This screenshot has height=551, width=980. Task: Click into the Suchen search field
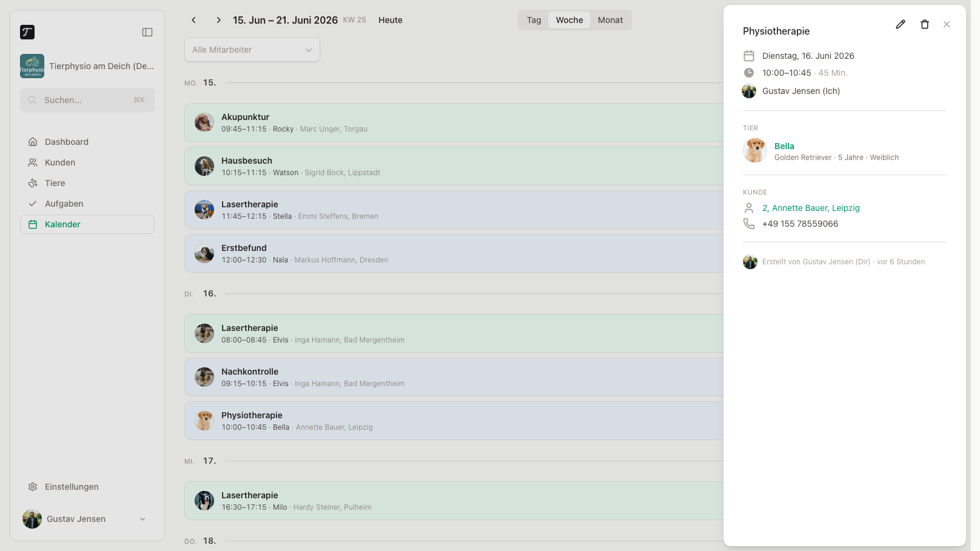(x=87, y=100)
